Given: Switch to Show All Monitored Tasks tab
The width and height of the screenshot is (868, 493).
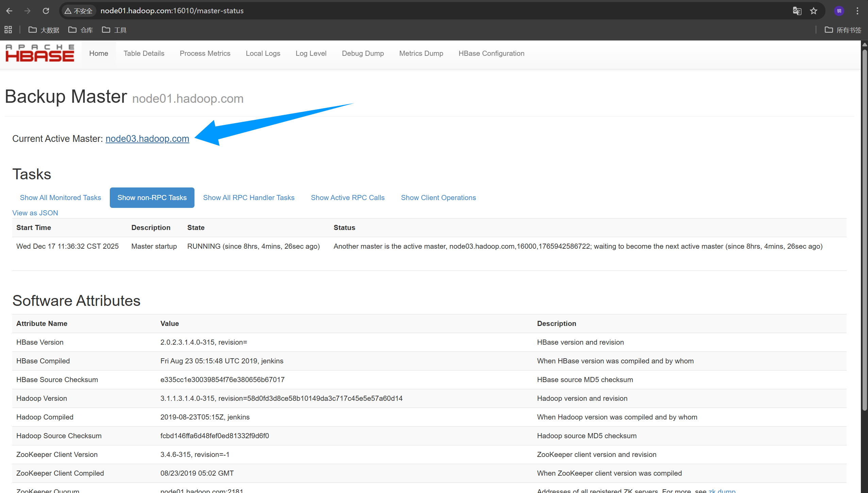Looking at the screenshot, I should tap(61, 198).
